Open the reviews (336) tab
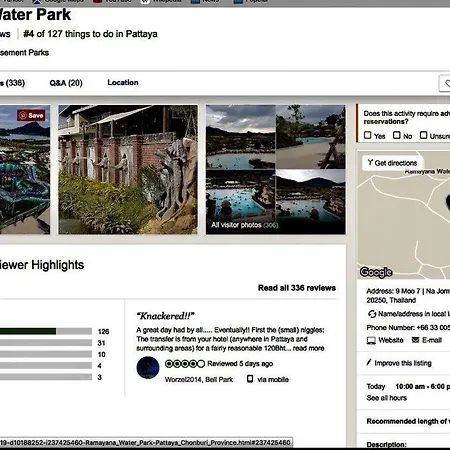Viewport: 450px width, 450px height. point(12,83)
